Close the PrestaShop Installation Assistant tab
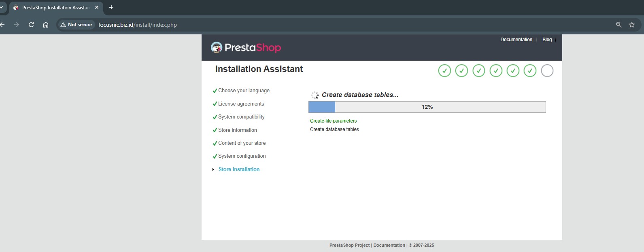Viewport: 644px width, 252px height. 97,7
